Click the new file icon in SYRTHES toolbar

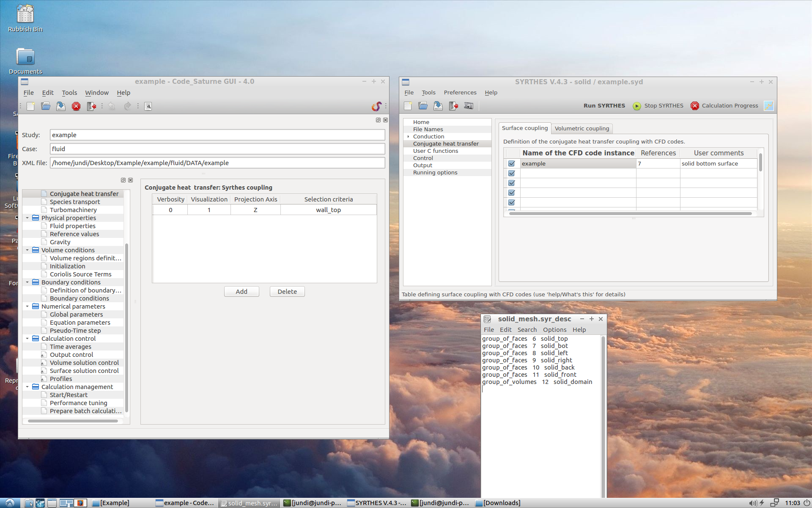(x=408, y=106)
